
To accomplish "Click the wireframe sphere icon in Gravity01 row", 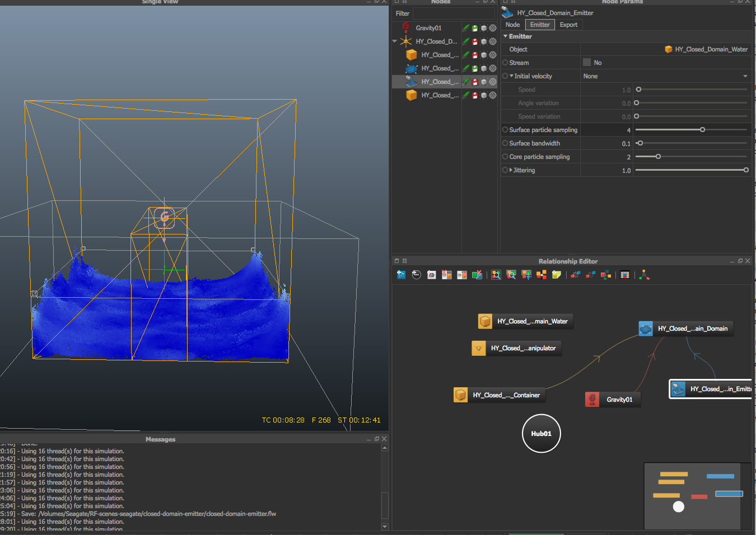I will tap(493, 28).
